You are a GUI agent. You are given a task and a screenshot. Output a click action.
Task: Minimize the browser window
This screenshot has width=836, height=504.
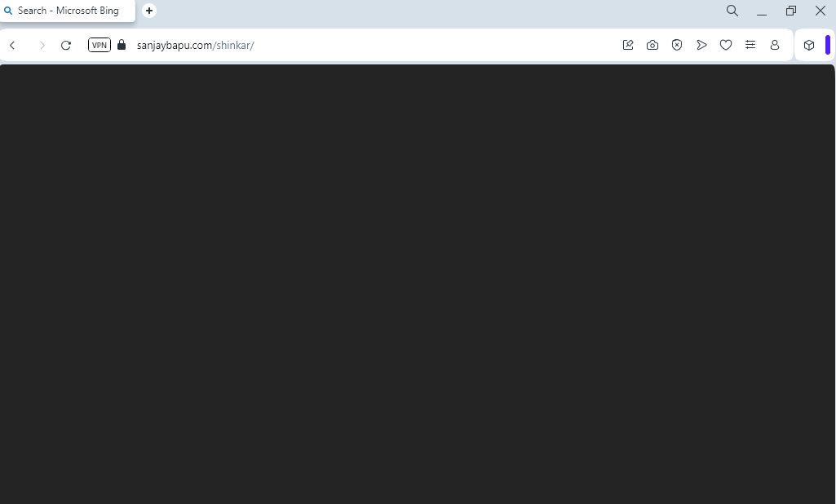[762, 11]
